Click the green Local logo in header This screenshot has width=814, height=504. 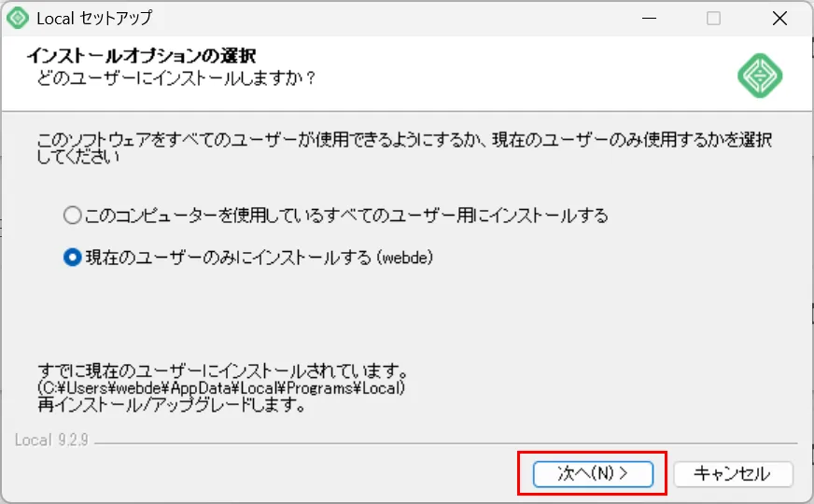(760, 75)
